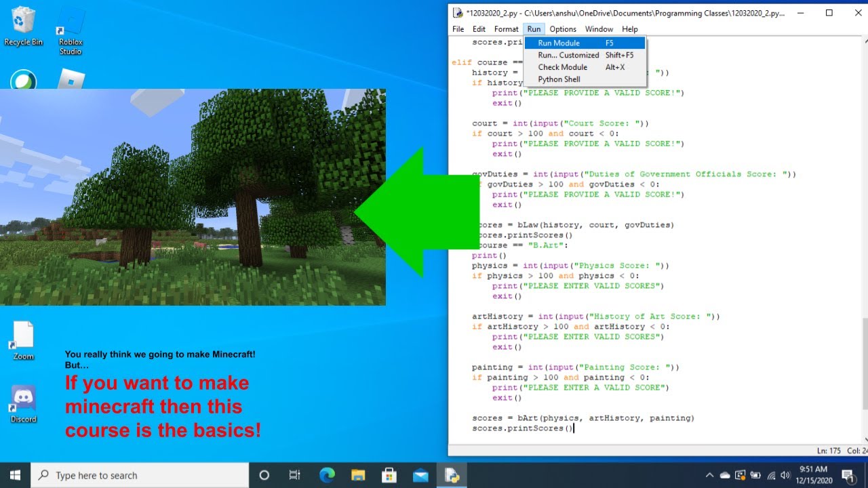Screen dimensions: 868x488
Task: Select the Python IDLE taskbar icon
Action: coord(452,475)
